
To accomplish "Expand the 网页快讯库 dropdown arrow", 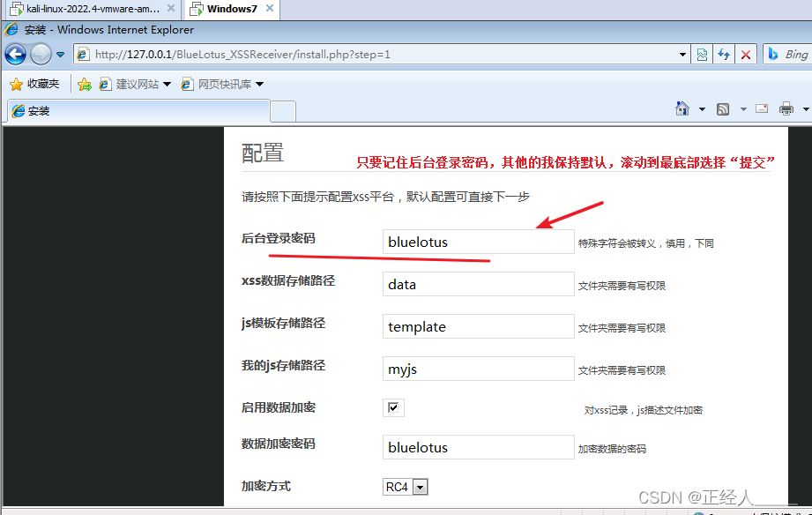I will tap(259, 84).
